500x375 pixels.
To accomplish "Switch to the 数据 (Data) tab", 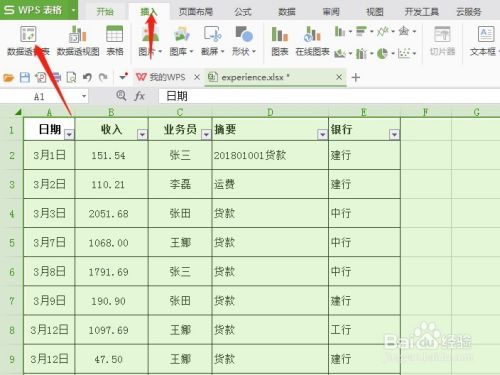I will (287, 12).
